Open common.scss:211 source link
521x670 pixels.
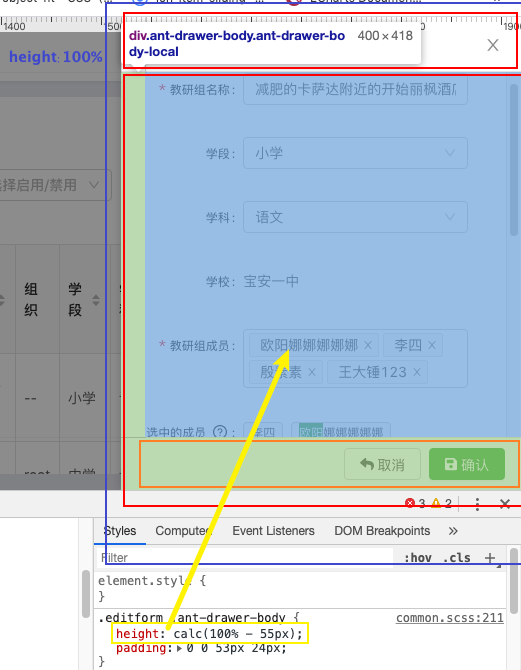450,618
